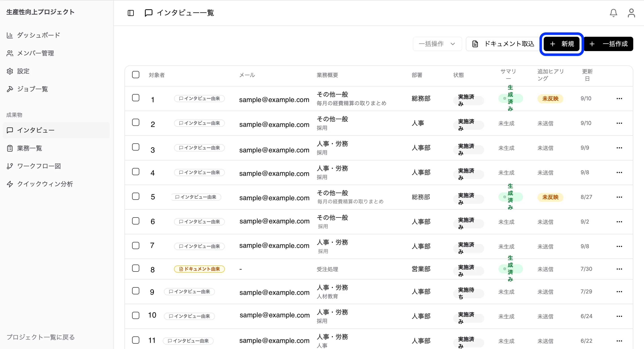Viewport: 644px width, 349px height.
Task: Click the クイックウィン分析 lightning icon
Action: [x=10, y=184]
